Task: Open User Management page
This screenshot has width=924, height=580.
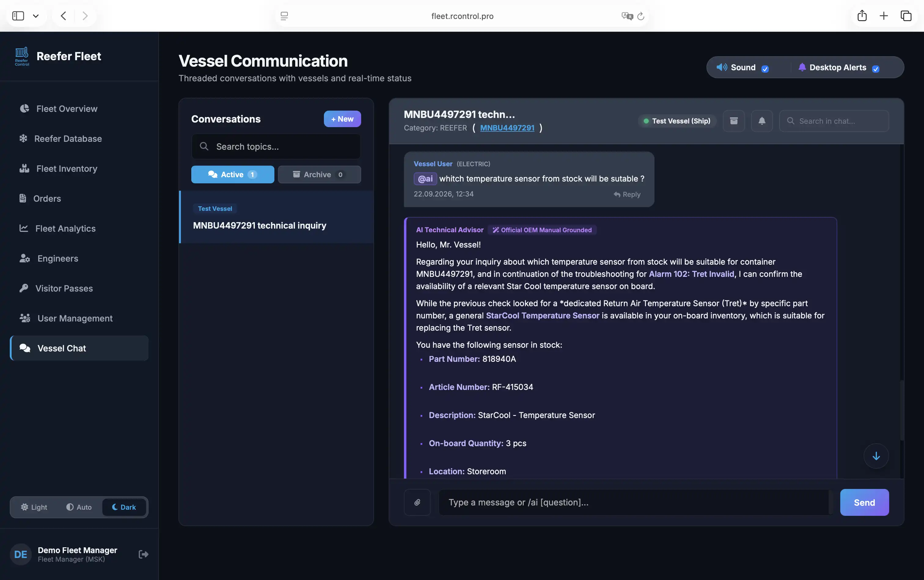Action: pyautogui.click(x=79, y=318)
